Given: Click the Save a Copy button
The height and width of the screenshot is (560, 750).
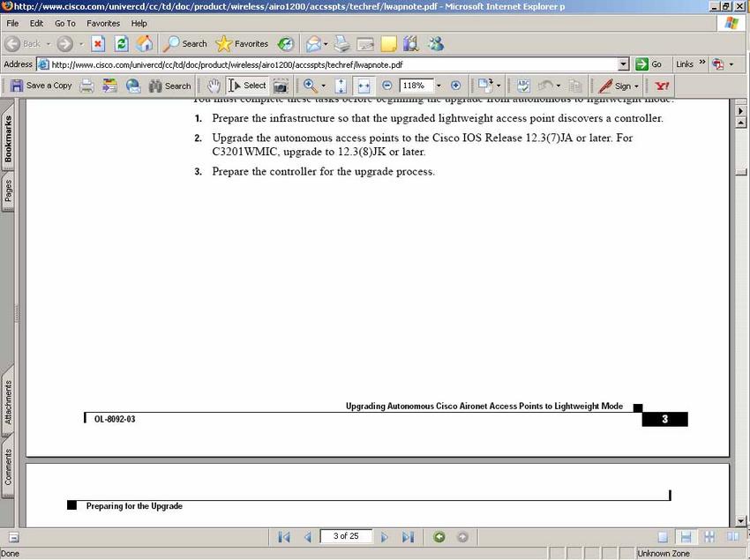Looking at the screenshot, I should pyautogui.click(x=41, y=86).
